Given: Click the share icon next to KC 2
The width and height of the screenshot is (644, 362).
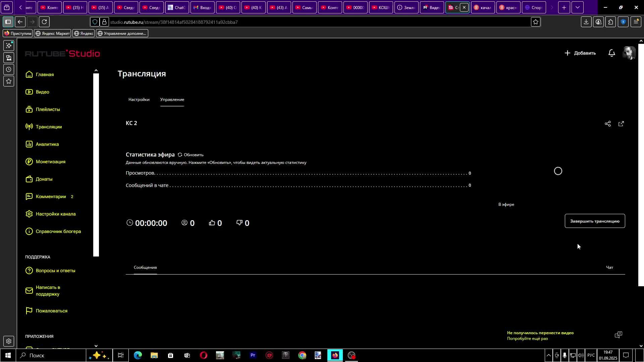Looking at the screenshot, I should point(607,124).
